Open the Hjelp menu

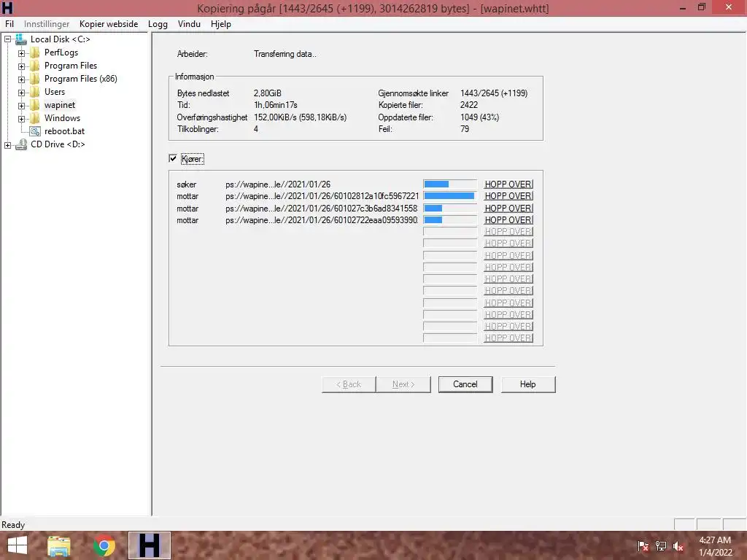[x=221, y=24]
